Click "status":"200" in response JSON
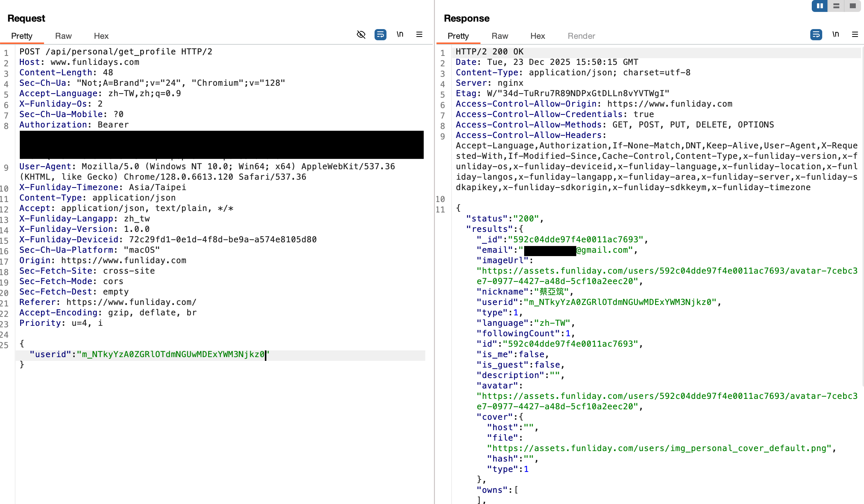Image resolution: width=864 pixels, height=504 pixels. (505, 219)
